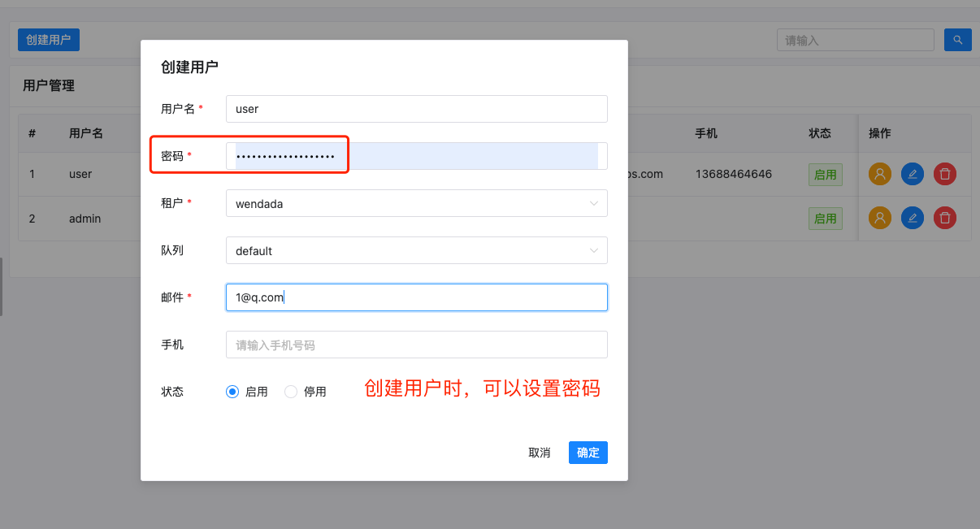980x529 pixels.
Task: Click the 请输入 search box
Action: click(855, 39)
